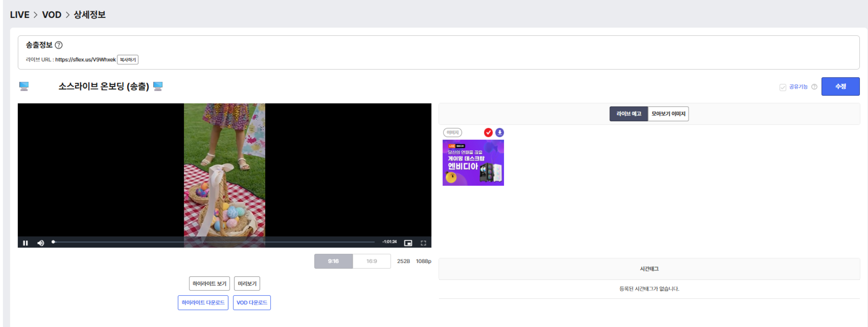868x327 pixels.
Task: Click the red checkmark icon above thumbnail
Action: click(488, 133)
